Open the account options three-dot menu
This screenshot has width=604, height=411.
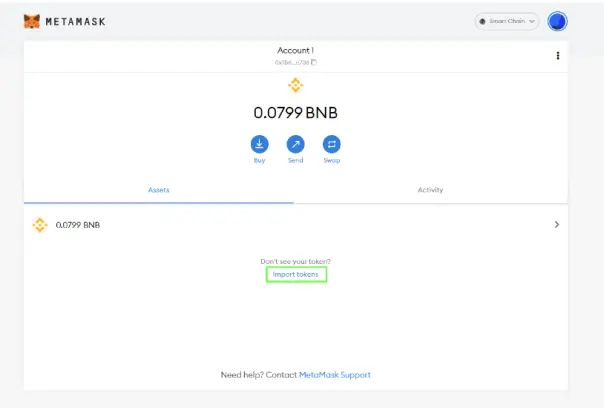click(557, 56)
